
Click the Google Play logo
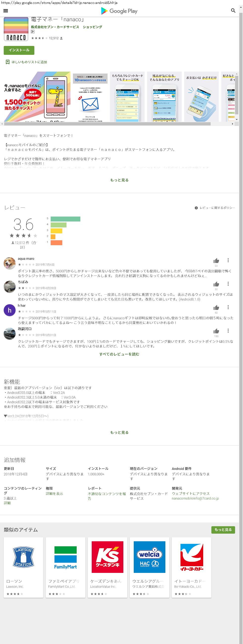click(119, 11)
